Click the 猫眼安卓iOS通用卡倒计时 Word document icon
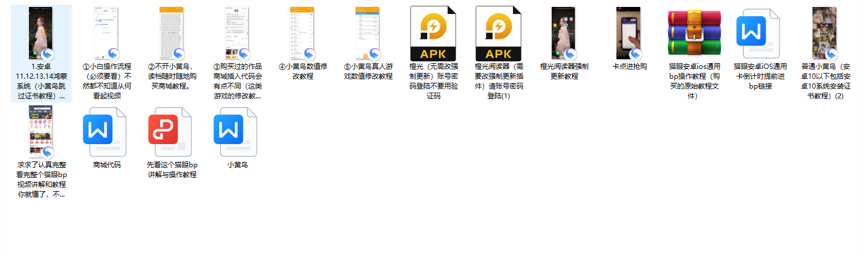Screen dimensions: 868x257 (760, 33)
